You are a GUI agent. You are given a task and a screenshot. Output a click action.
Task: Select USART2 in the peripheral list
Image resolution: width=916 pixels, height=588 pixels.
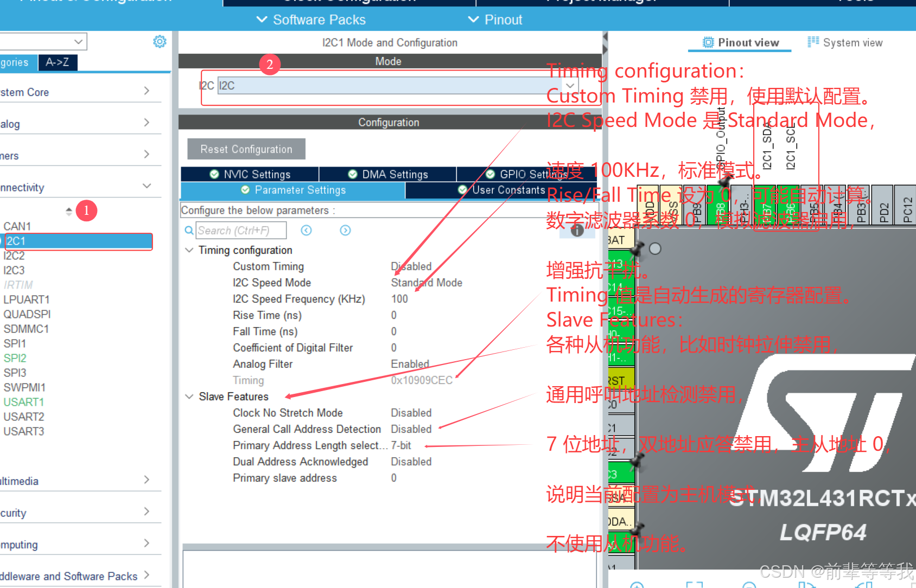pyautogui.click(x=24, y=417)
